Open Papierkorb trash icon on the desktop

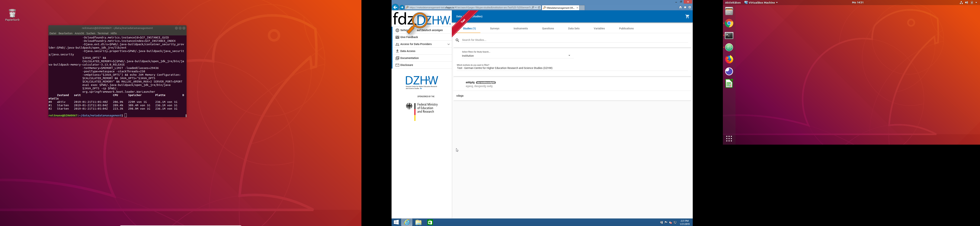[12, 15]
